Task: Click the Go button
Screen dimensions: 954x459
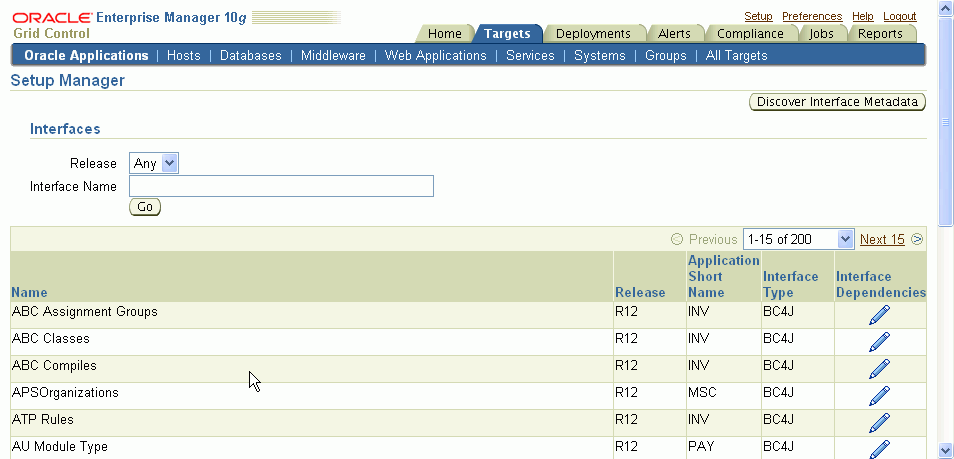Action: (x=145, y=207)
